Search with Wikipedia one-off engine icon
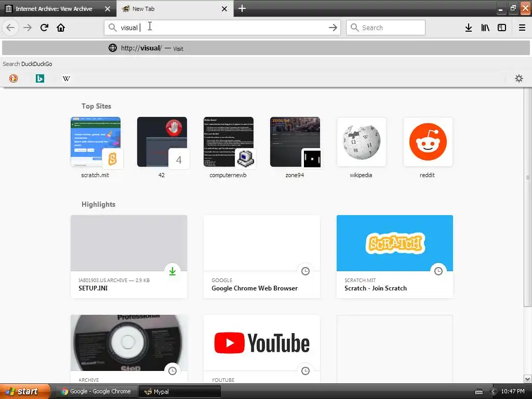This screenshot has width=532, height=399. [x=66, y=78]
